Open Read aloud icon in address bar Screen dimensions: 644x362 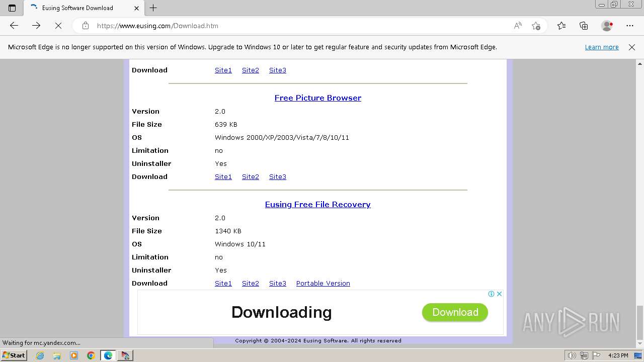pos(518,26)
